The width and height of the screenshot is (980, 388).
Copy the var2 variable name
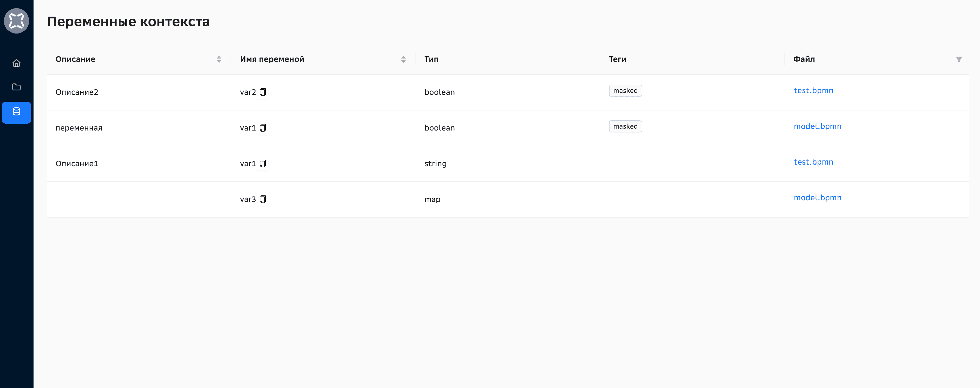263,92
